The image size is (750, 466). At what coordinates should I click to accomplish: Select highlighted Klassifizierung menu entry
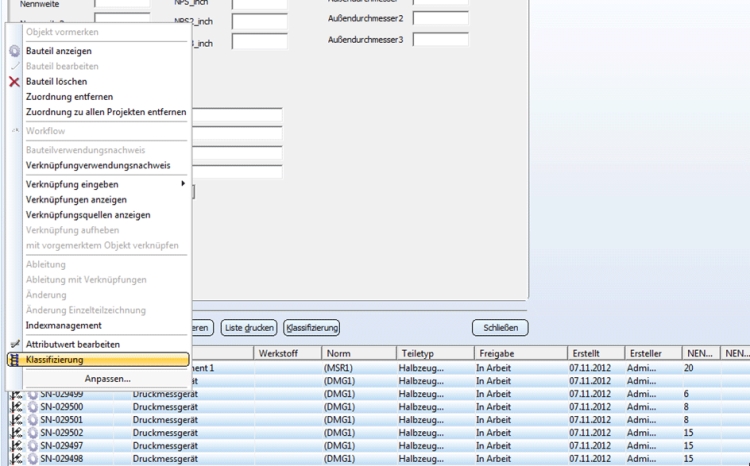pyautogui.click(x=98, y=360)
